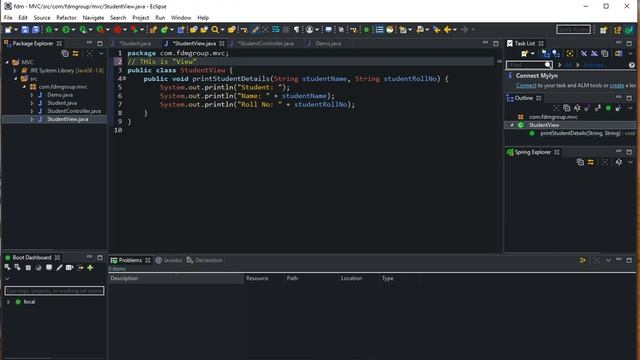Viewport: 640px width, 360px height.
Task: Click the red Stop/terminate toolbar icon
Action: click(118, 29)
